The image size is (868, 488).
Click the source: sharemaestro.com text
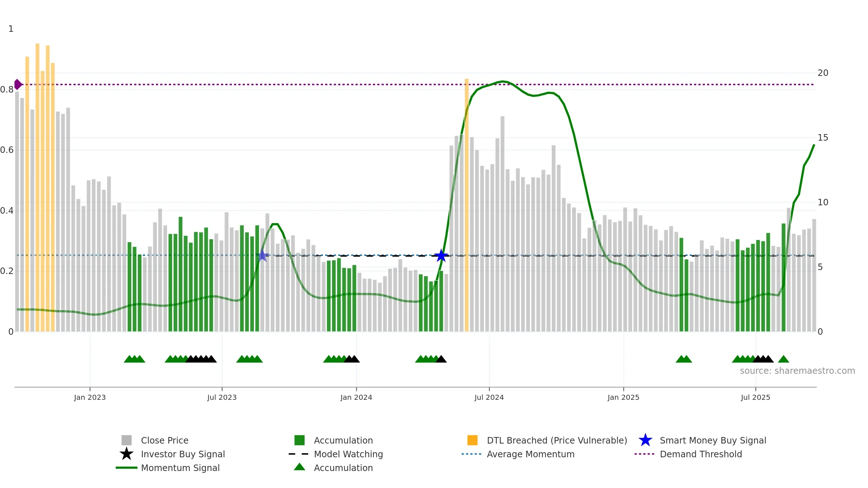pyautogui.click(x=797, y=371)
